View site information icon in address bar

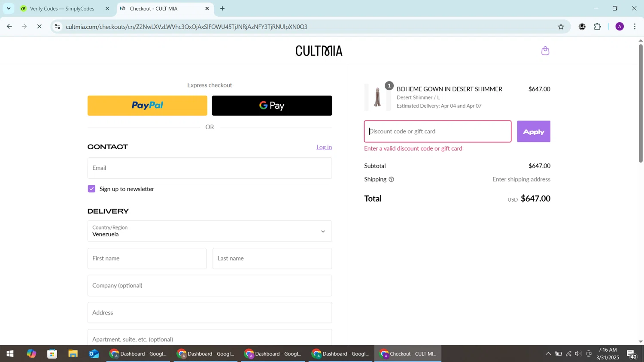coord(57,27)
